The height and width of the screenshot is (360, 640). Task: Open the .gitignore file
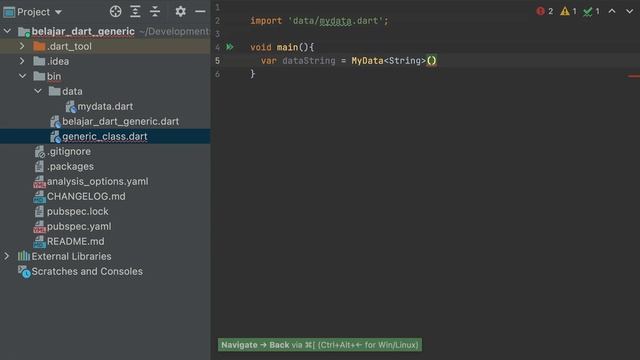coord(69,151)
